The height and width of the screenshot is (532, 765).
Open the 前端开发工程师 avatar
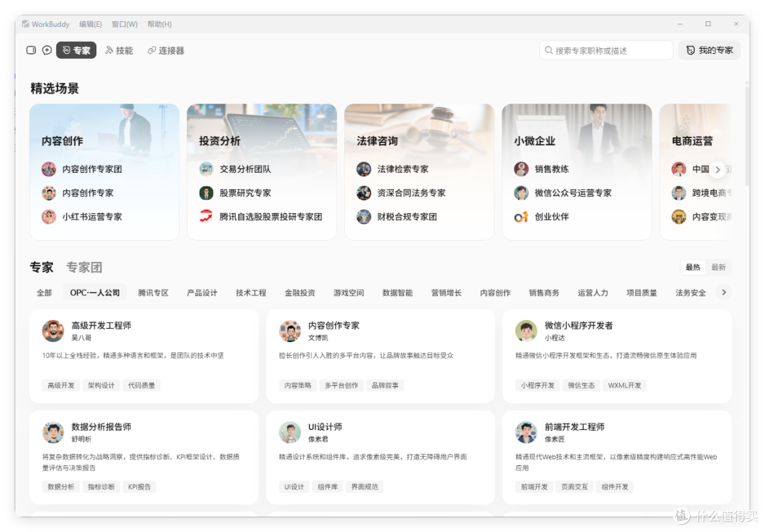click(526, 432)
